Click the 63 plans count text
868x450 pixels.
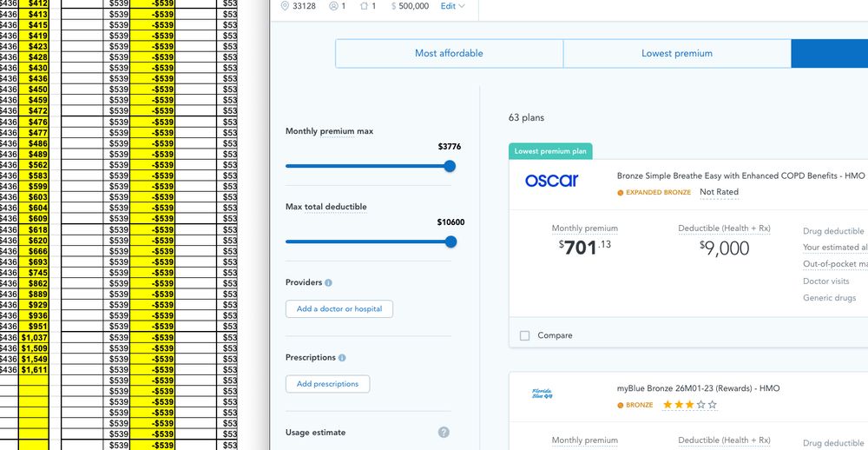(x=526, y=117)
